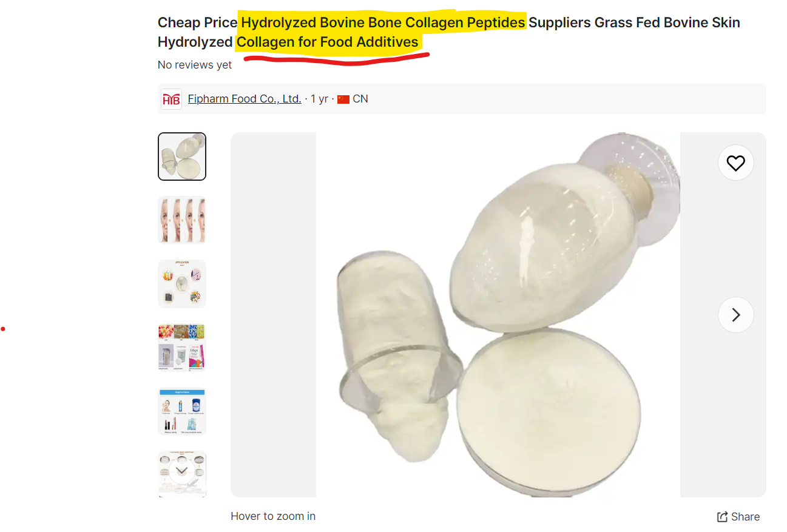The width and height of the screenshot is (787, 532).
Task: Click highlighted 'Hydrolyzed Bovine Bone Collagen Peptides' text
Action: 383,22
